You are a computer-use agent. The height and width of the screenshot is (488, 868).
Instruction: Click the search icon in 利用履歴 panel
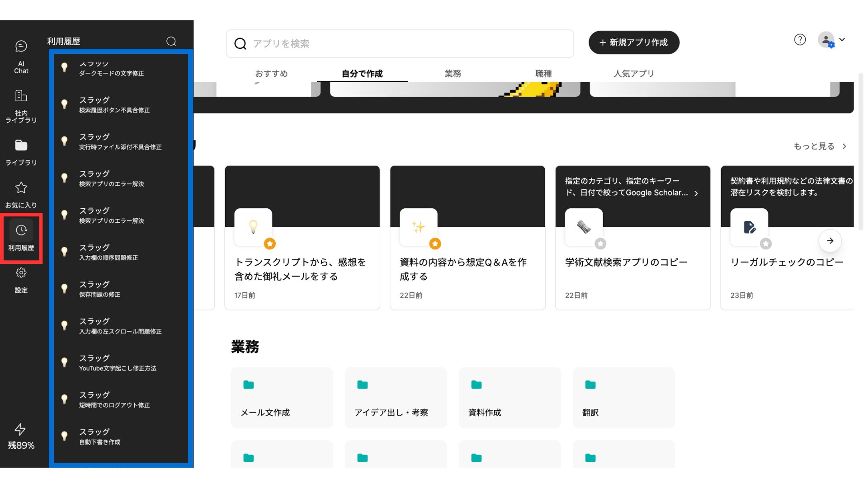click(x=171, y=41)
